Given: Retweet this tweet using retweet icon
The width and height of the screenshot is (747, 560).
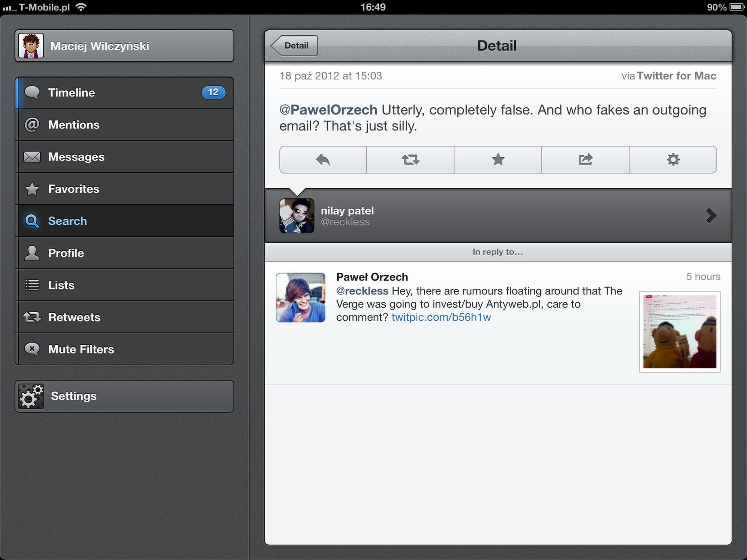Looking at the screenshot, I should tap(410, 160).
